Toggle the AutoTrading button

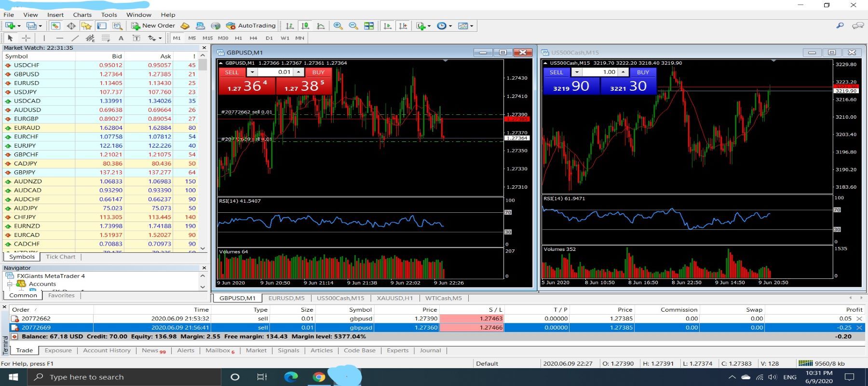coord(251,26)
